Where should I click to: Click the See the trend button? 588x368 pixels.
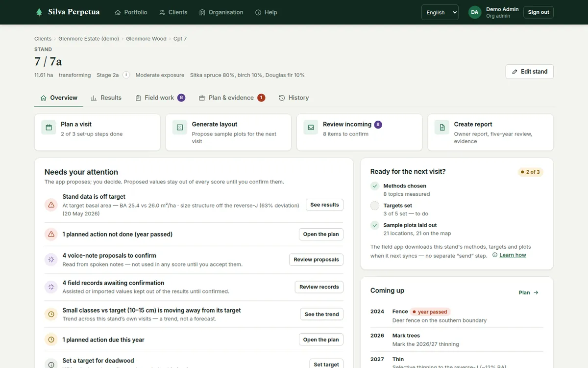tap(322, 314)
